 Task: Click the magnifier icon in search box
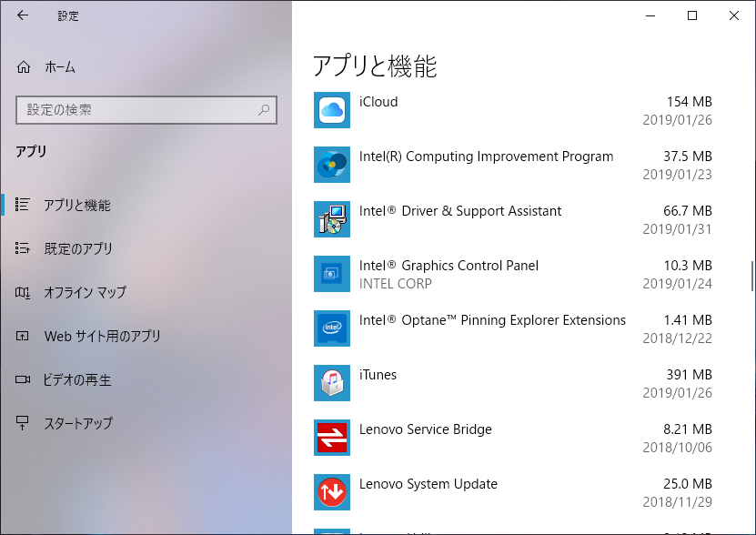(x=264, y=110)
